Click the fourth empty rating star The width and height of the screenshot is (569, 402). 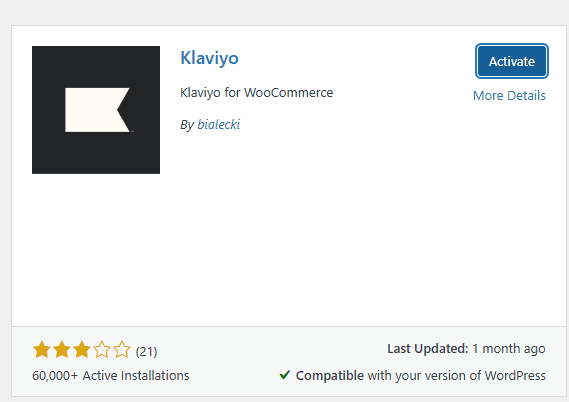tap(102, 350)
